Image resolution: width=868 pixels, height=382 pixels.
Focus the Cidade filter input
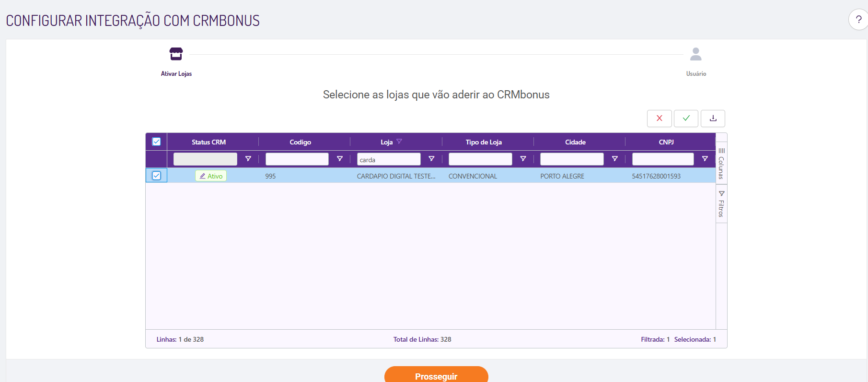572,159
